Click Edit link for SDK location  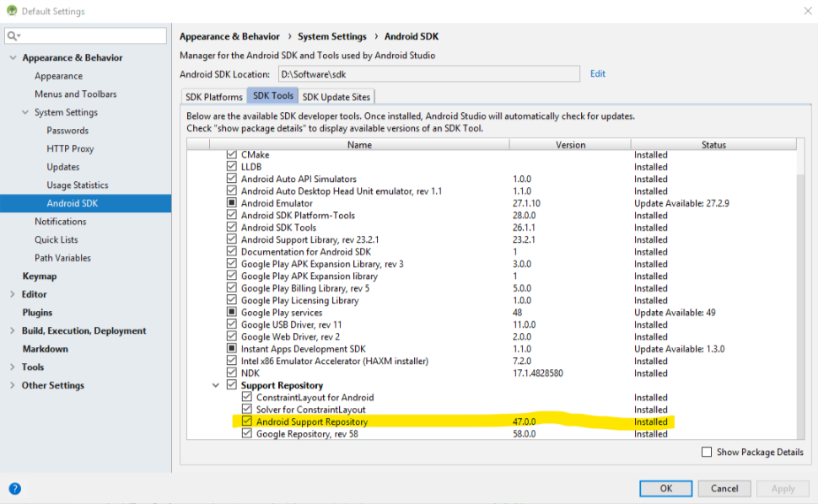tap(597, 73)
